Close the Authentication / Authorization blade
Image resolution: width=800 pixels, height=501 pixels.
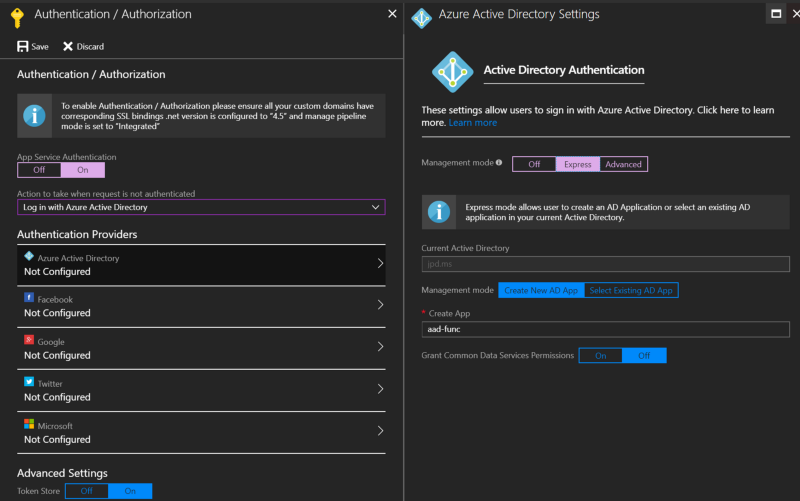coord(392,14)
